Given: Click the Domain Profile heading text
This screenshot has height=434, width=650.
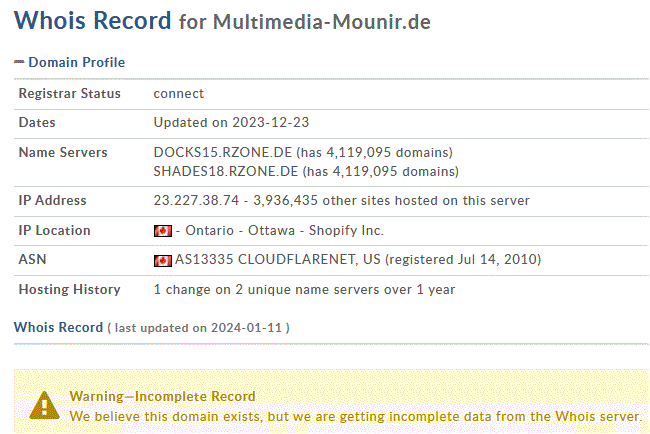Looking at the screenshot, I should (76, 62).
